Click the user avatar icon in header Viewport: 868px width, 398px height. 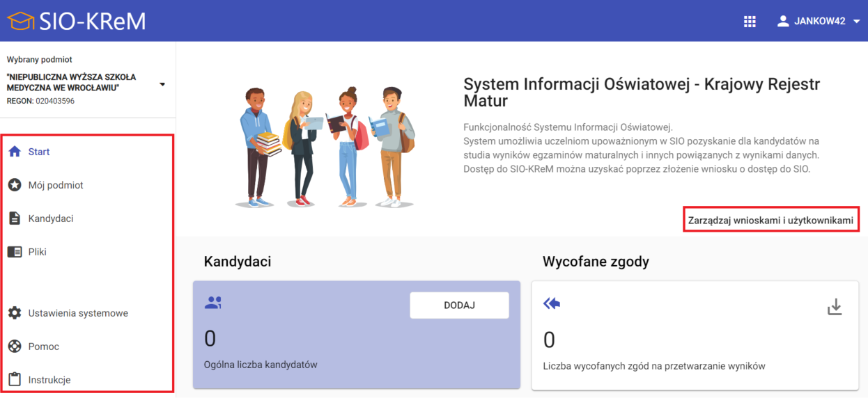783,22
